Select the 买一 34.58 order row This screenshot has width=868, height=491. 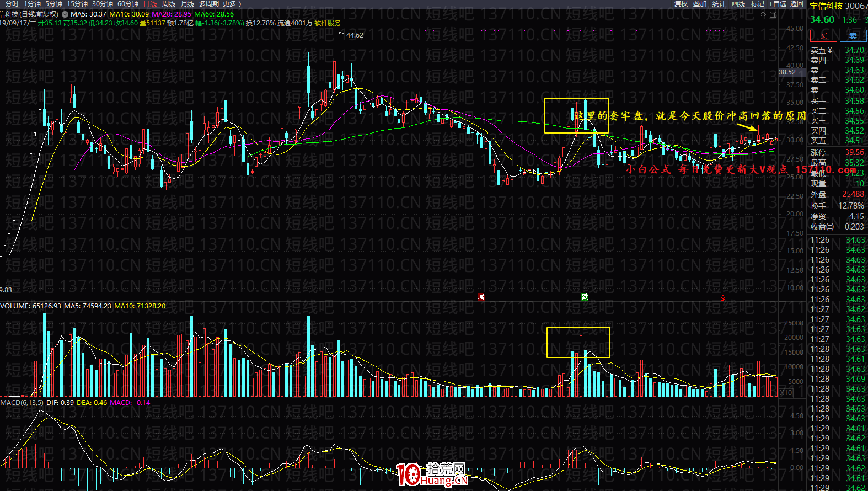(x=837, y=101)
